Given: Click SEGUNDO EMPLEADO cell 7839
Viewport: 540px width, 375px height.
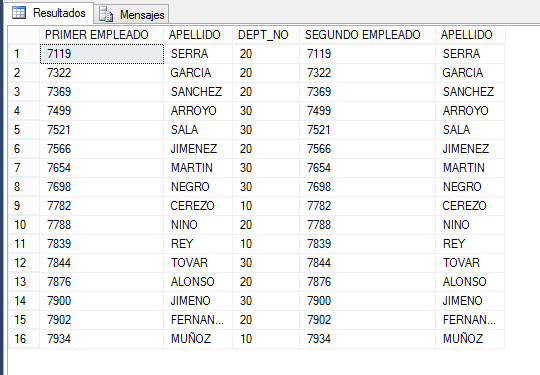Looking at the screenshot, I should tap(367, 244).
